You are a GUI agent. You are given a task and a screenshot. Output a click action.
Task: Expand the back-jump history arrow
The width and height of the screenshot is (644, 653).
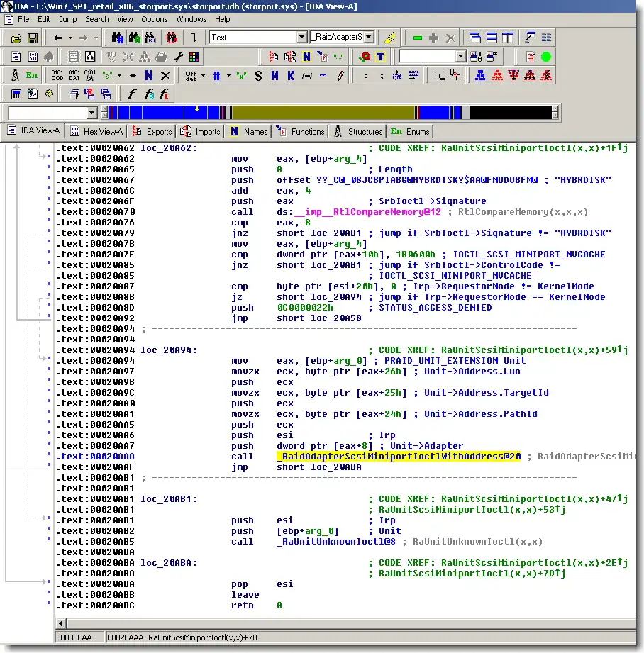[70, 38]
